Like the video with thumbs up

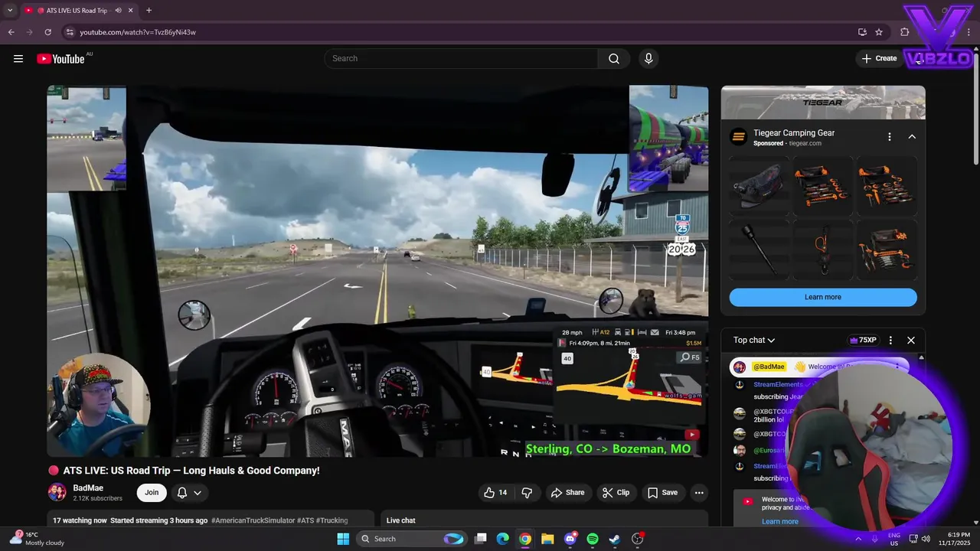495,493
